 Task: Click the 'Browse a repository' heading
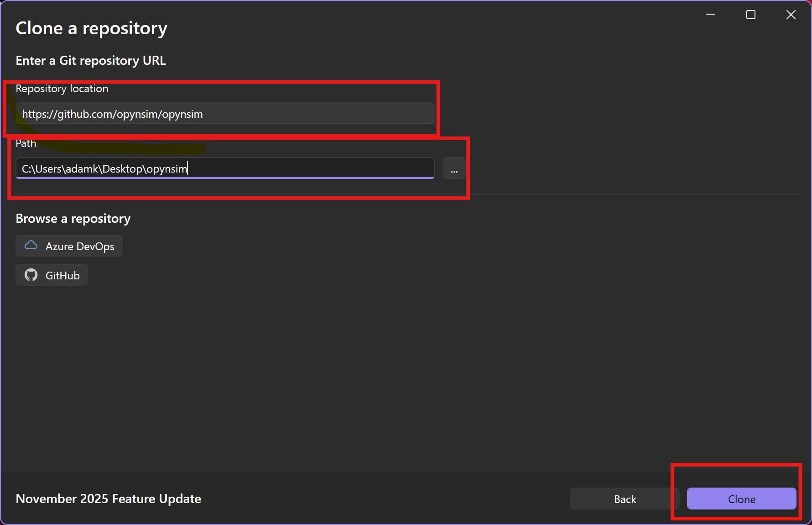pyautogui.click(x=73, y=219)
